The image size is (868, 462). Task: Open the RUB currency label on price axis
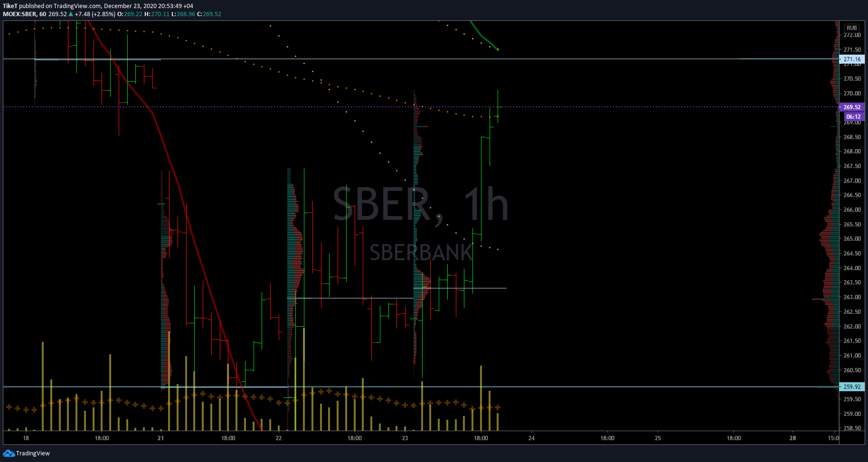pos(852,28)
